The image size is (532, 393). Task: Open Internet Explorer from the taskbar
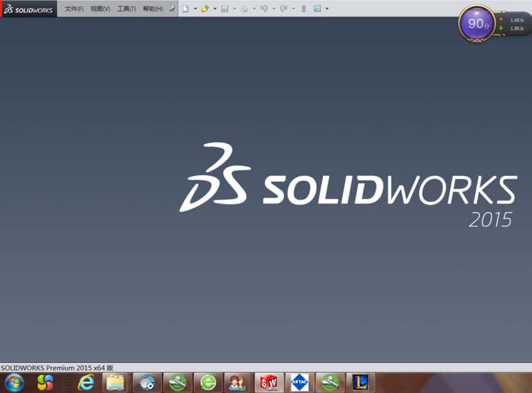(86, 383)
